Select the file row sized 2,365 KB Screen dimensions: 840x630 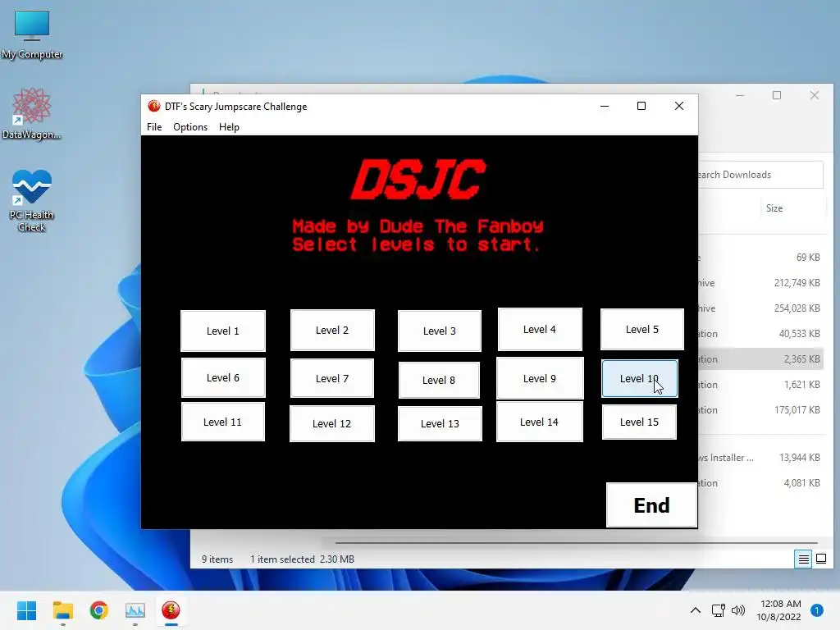coord(760,359)
